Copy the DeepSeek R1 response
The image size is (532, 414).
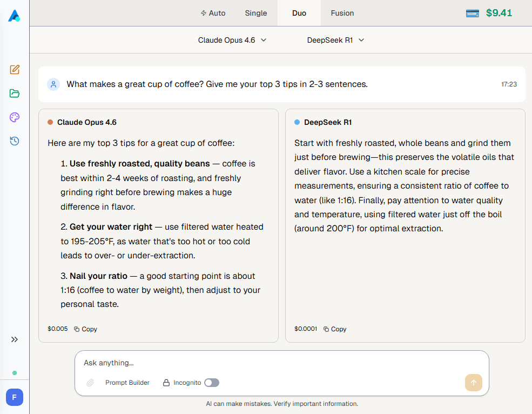pyautogui.click(x=335, y=329)
